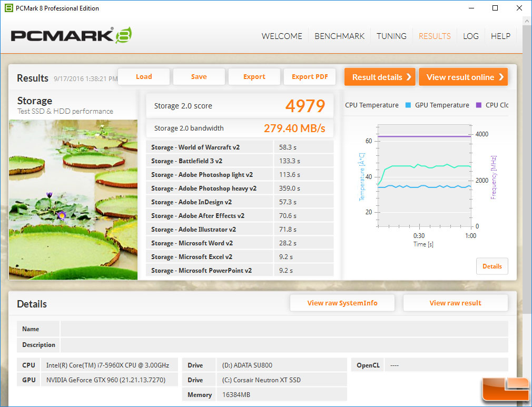The width and height of the screenshot is (532, 407).
Task: Click the Adobe After Effects v2 row
Action: tap(240, 216)
